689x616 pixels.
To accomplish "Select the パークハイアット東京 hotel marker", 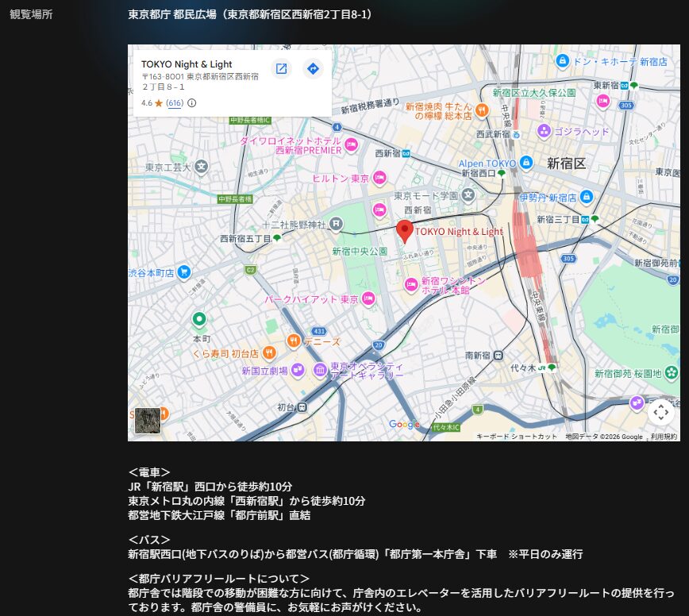I will click(x=368, y=299).
